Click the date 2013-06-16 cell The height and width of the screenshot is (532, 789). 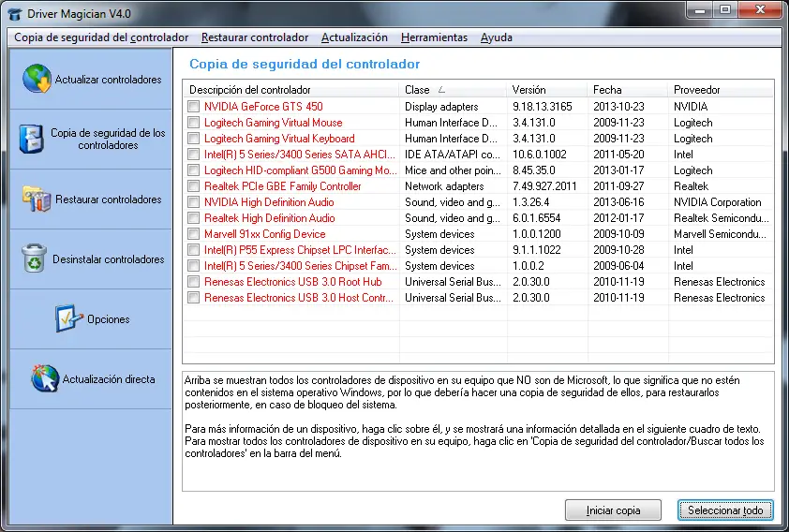[x=618, y=202]
